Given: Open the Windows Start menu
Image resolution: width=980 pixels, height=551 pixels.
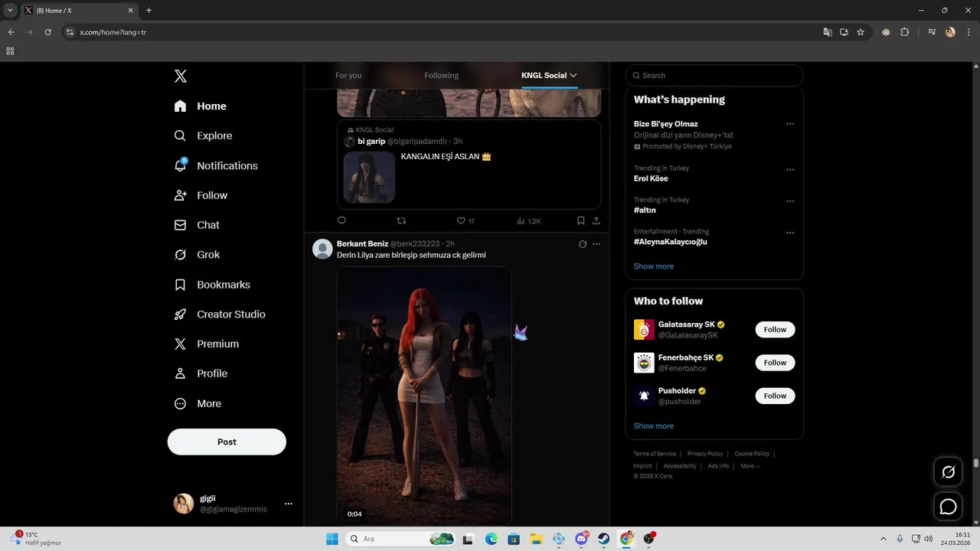Looking at the screenshot, I should [x=332, y=539].
